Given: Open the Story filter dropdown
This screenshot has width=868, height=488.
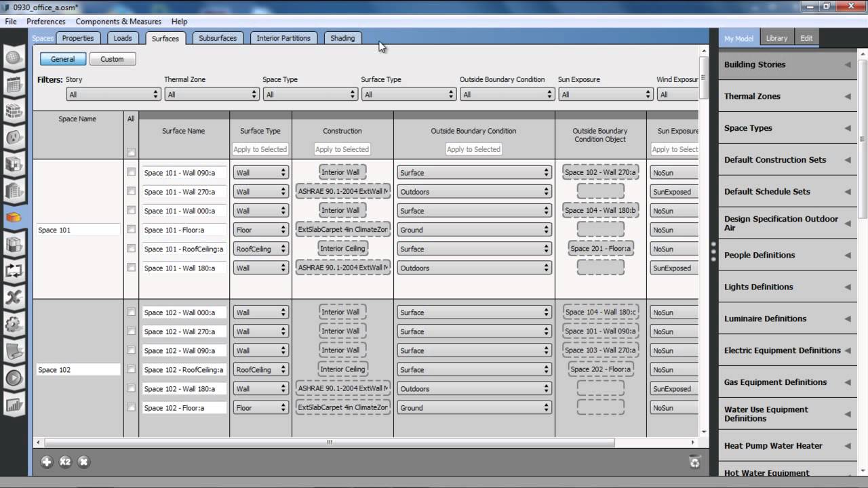Looking at the screenshot, I should (113, 94).
